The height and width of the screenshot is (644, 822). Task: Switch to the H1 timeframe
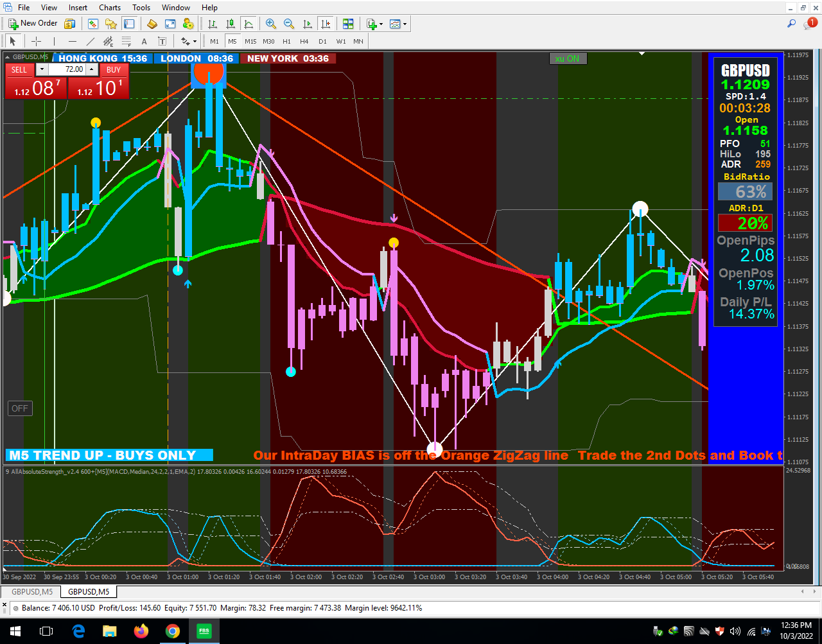tap(286, 41)
